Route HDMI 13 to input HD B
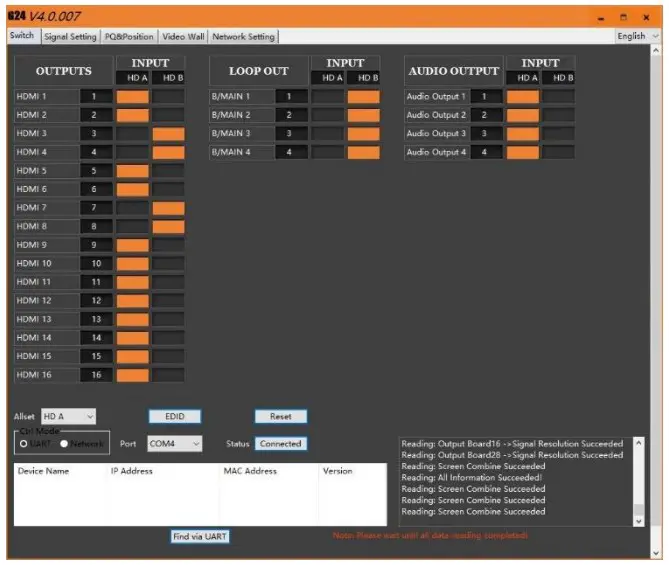 point(169,319)
